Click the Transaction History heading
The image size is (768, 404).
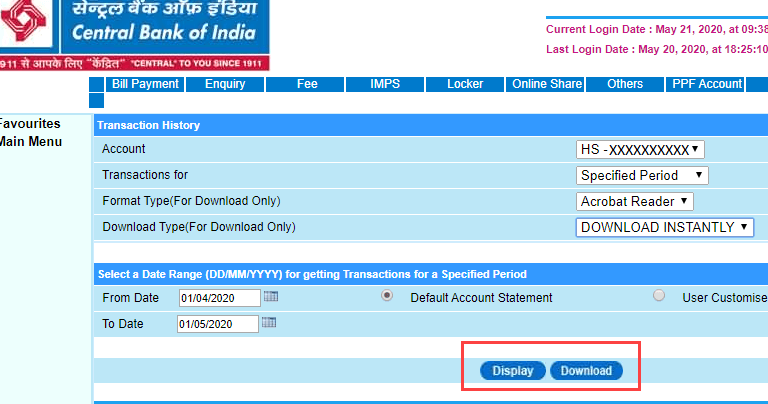coord(148,125)
